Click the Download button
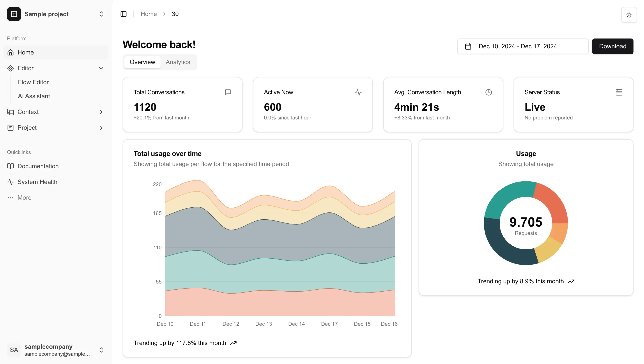644x364 pixels. pyautogui.click(x=612, y=46)
